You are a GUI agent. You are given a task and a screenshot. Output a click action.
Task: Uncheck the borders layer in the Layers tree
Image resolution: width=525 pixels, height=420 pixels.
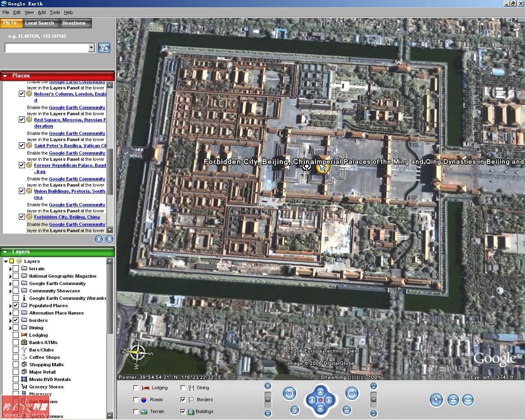(16, 320)
